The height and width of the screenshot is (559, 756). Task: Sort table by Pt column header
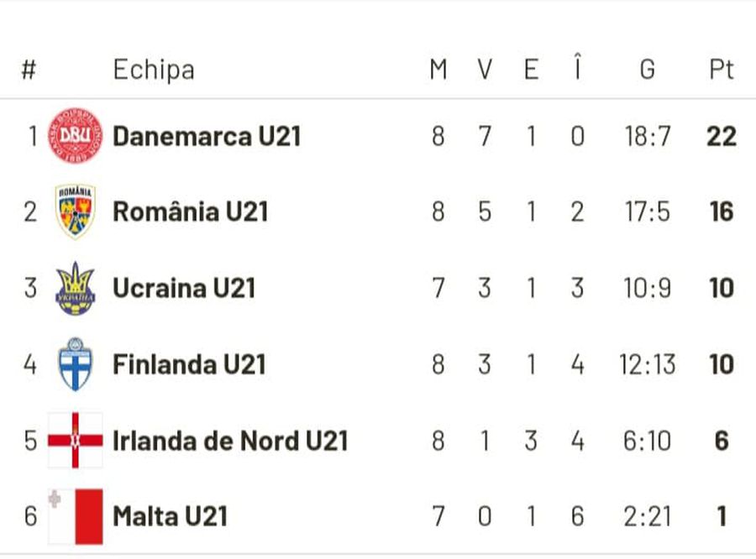point(722,70)
